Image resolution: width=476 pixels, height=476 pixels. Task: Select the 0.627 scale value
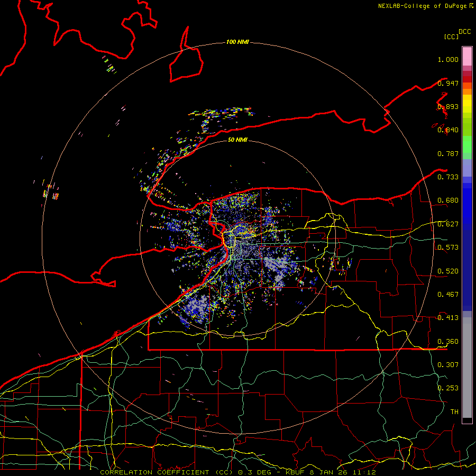click(448, 224)
